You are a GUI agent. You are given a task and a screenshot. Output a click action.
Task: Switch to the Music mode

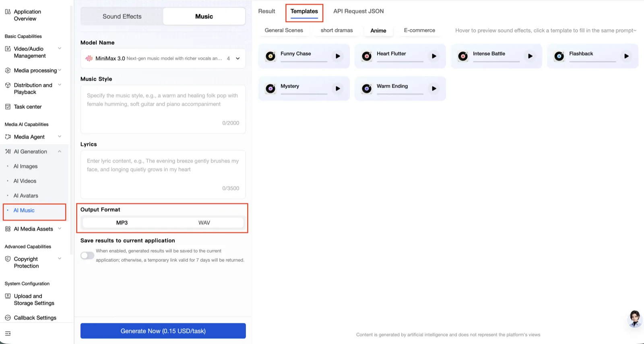pyautogui.click(x=204, y=17)
